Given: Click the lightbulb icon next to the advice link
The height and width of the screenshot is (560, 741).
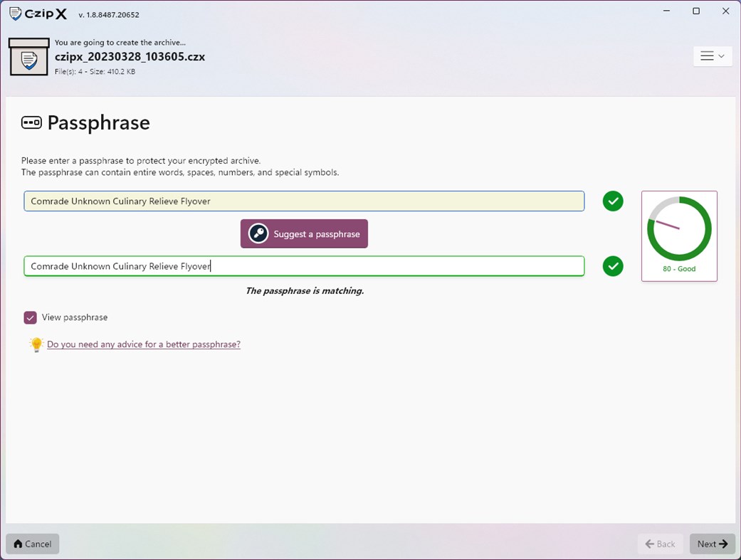Looking at the screenshot, I should point(36,344).
